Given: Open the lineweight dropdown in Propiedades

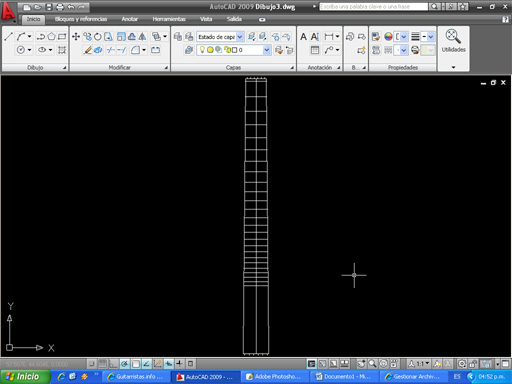Looking at the screenshot, I should click(431, 37).
